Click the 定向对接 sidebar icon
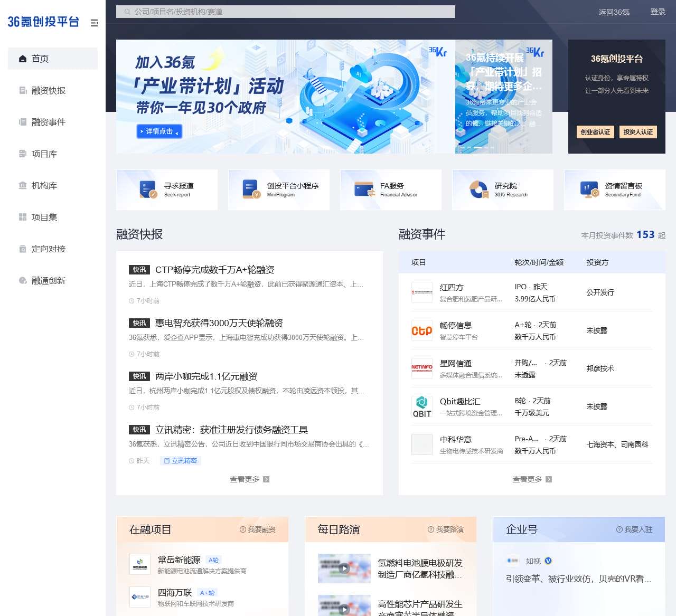The height and width of the screenshot is (616, 676). click(23, 249)
